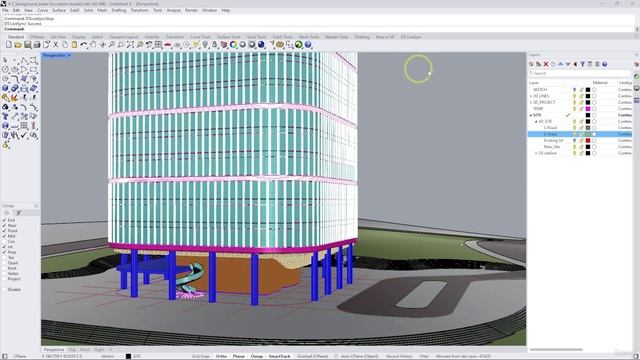This screenshot has height=360, width=640.
Task: Click the Copy icon in toolbar
Action: pos(65,44)
